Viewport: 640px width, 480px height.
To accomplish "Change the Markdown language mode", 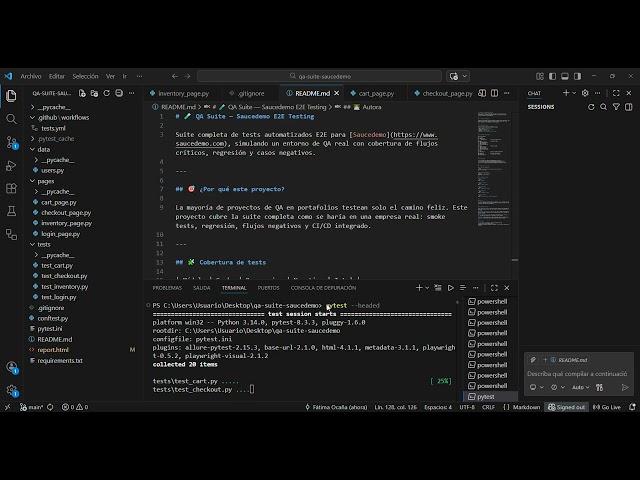I will tap(526, 407).
